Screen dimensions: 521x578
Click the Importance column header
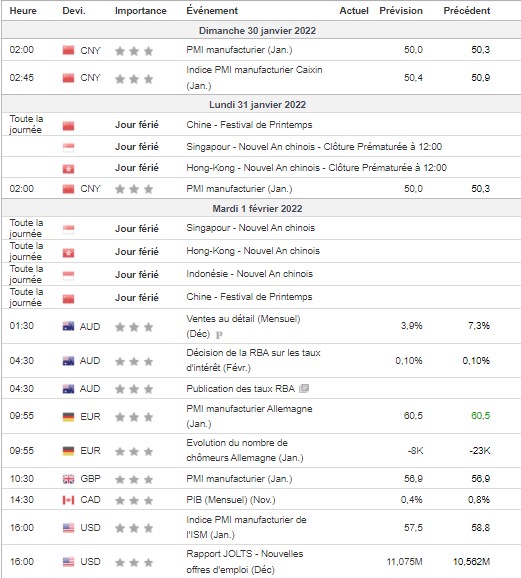tap(140, 11)
